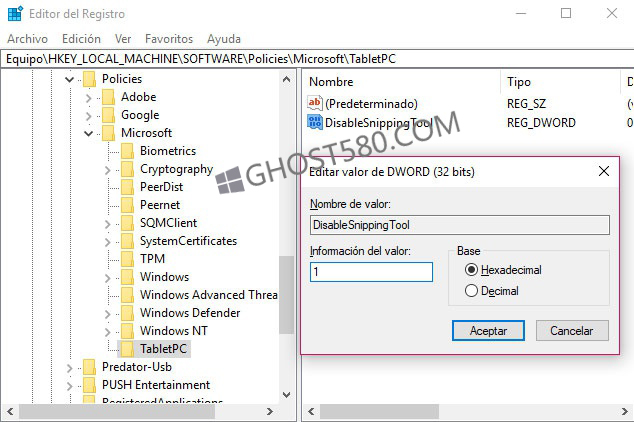Select the Hexadecimal base option
This screenshot has height=422, width=634.
tap(471, 270)
